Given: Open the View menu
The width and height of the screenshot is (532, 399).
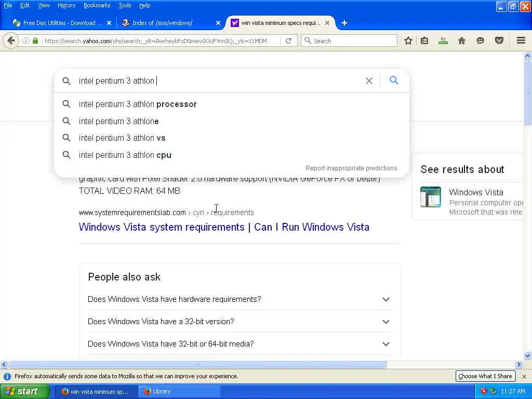Looking at the screenshot, I should (x=44, y=5).
